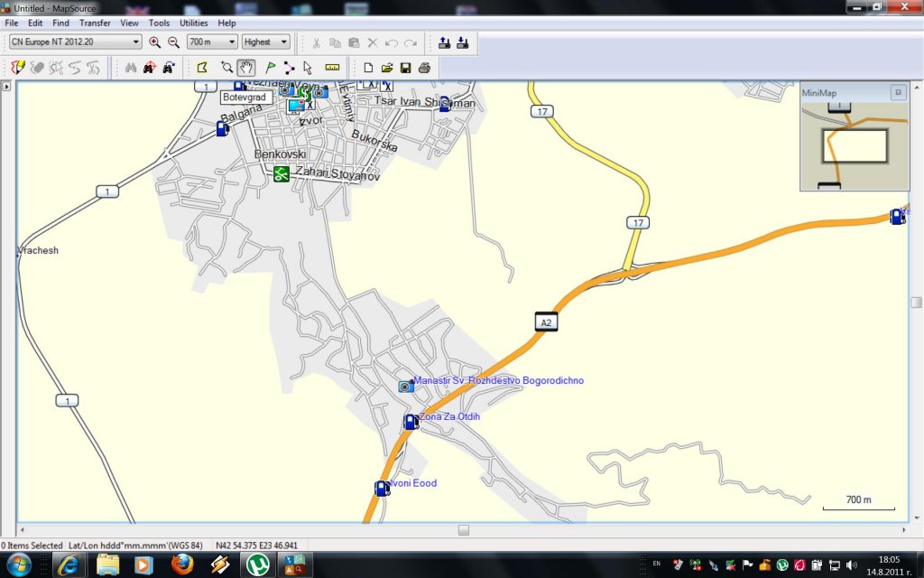Click the Zoom Out magnifier icon
Viewport: 924px width, 578px height.
(x=172, y=42)
